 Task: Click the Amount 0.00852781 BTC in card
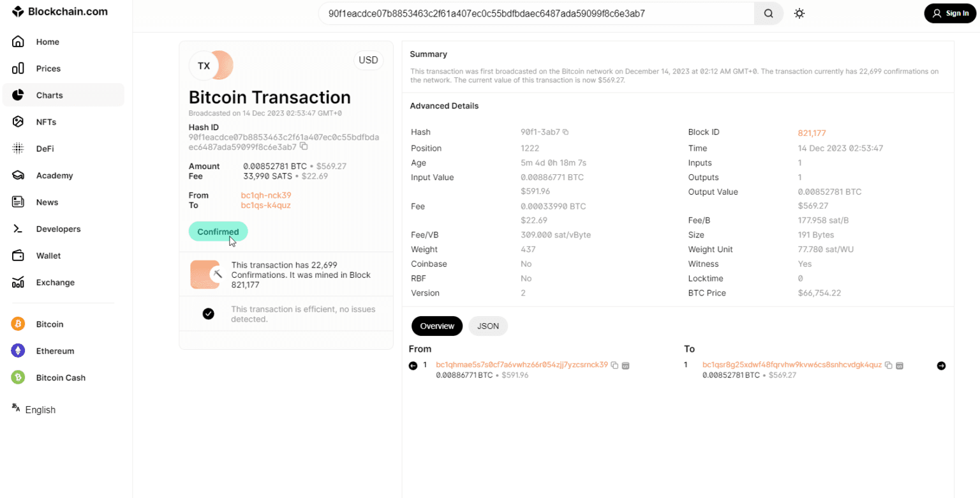[275, 166]
